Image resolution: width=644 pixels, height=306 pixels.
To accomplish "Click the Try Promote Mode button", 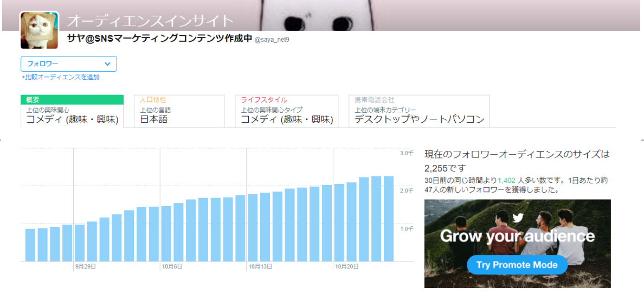I will [517, 265].
